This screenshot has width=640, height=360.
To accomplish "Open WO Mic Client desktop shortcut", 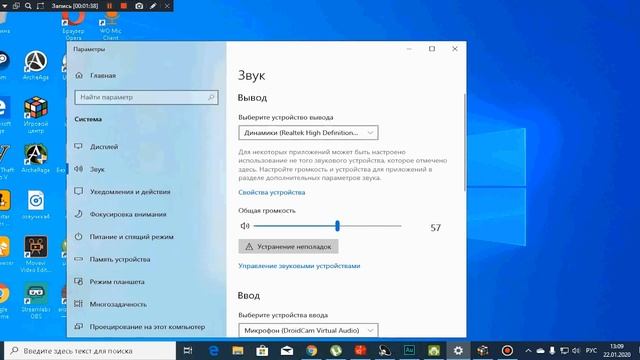I will pyautogui.click(x=111, y=25).
